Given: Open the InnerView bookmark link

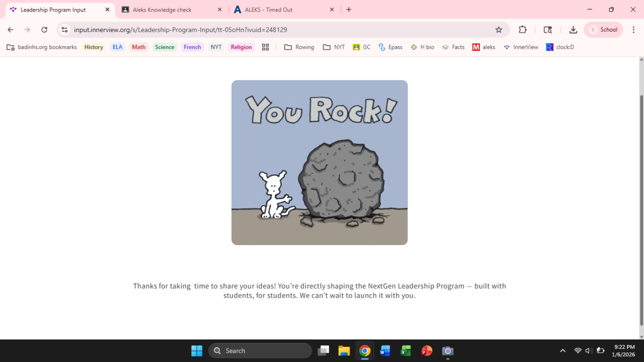Looking at the screenshot, I should click(x=521, y=47).
